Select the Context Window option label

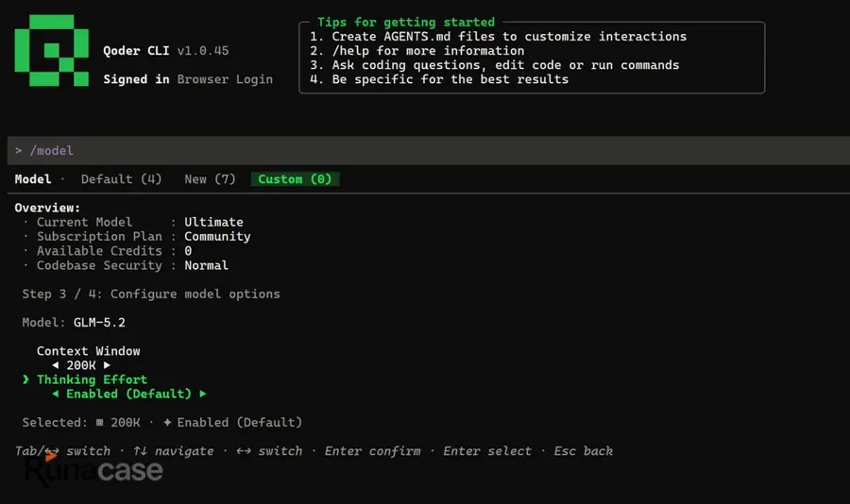[x=89, y=351]
